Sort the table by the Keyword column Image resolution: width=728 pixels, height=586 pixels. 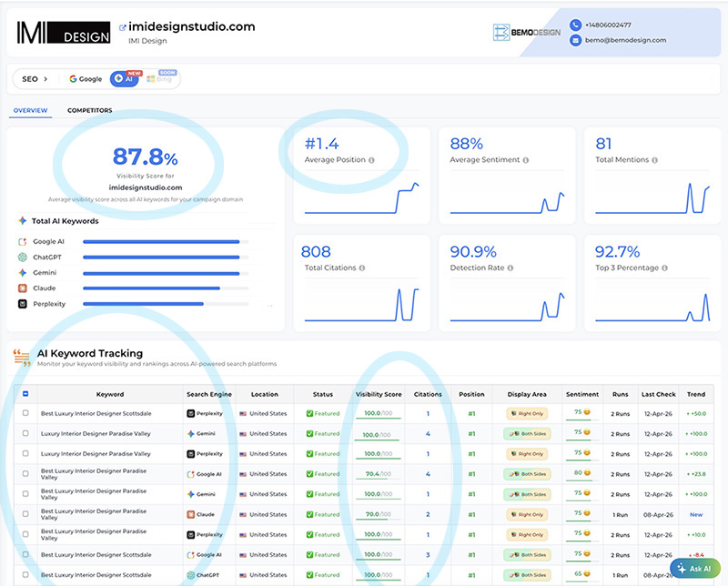pos(110,394)
